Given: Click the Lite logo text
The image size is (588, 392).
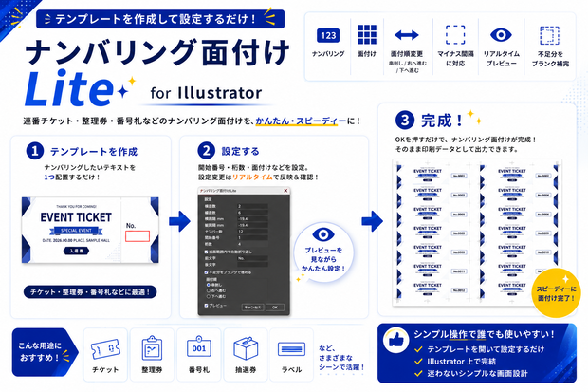Looking at the screenshot, I should [69, 89].
